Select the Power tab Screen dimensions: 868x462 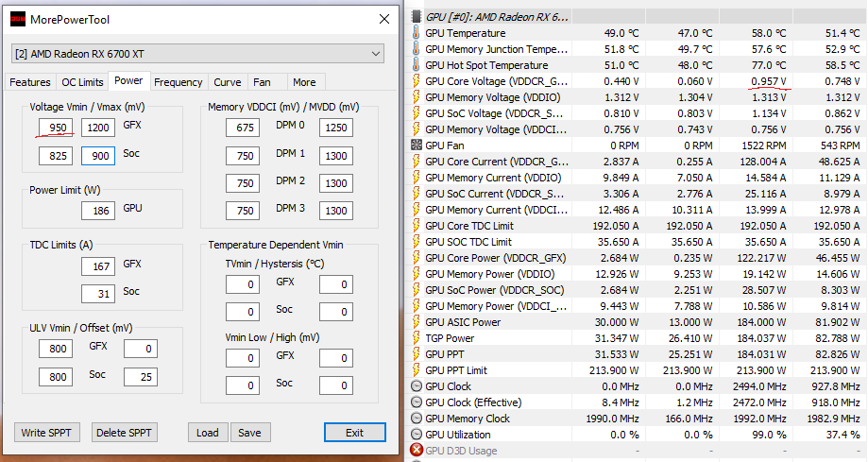click(x=128, y=80)
